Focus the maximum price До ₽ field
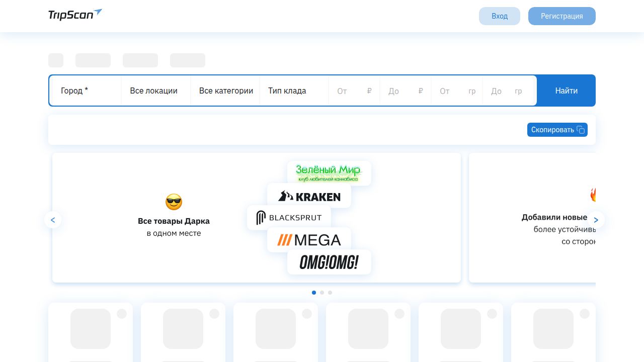644x362 pixels. 406,91
